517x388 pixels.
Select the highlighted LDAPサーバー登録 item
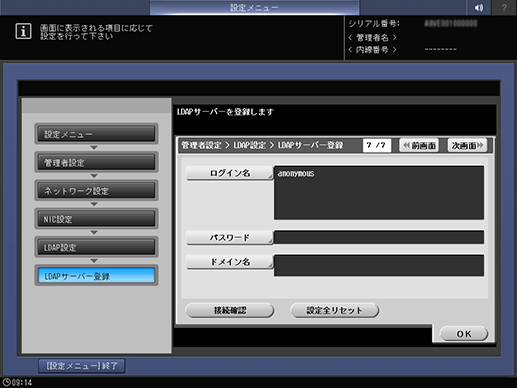click(x=96, y=276)
